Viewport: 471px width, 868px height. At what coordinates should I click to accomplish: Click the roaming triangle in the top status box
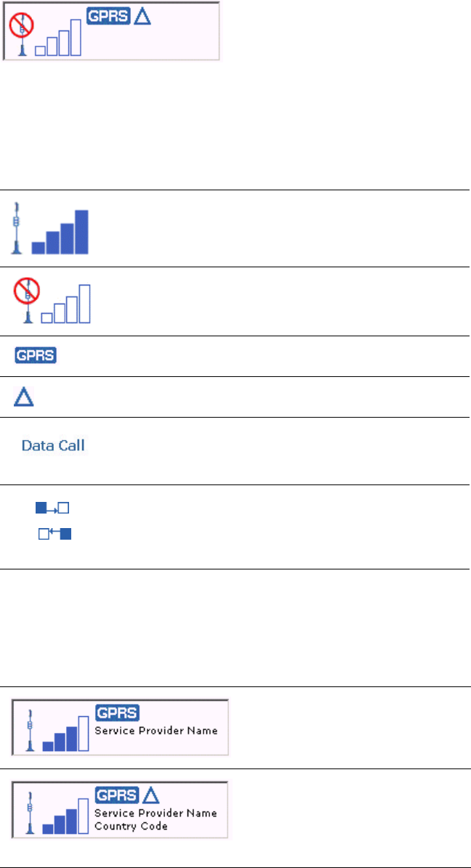point(142,17)
